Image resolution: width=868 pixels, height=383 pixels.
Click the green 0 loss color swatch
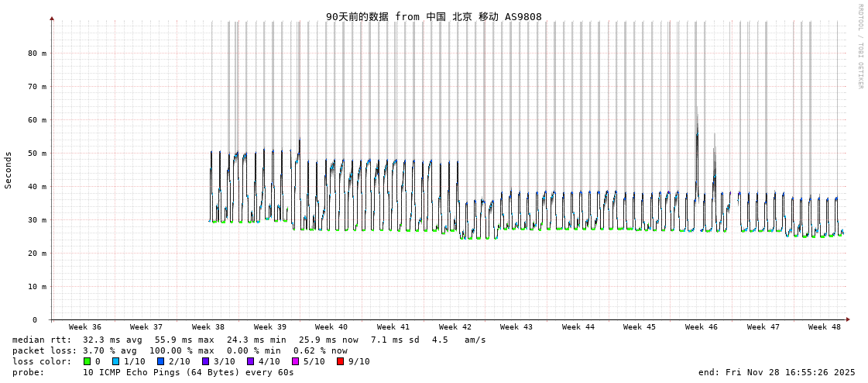[87, 361]
